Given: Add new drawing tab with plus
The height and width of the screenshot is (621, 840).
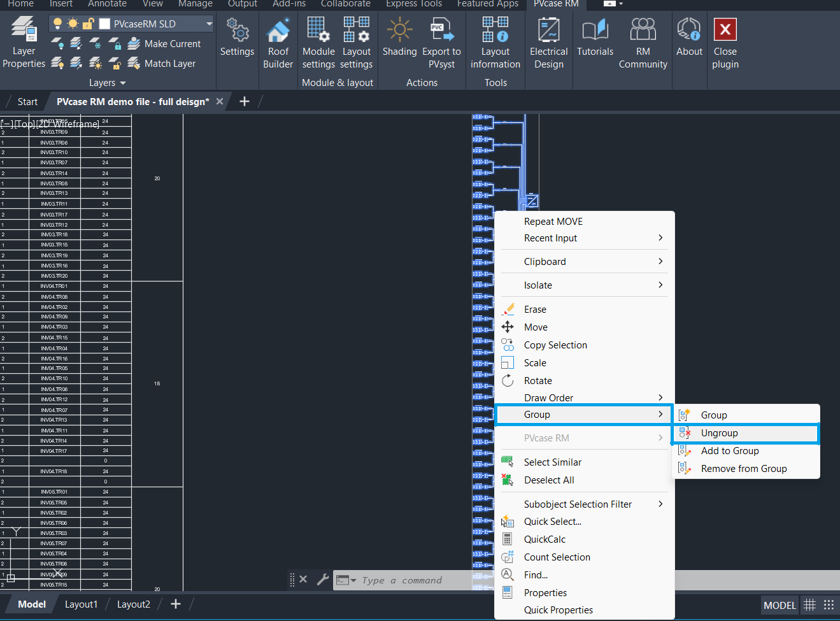Looking at the screenshot, I should [x=244, y=101].
